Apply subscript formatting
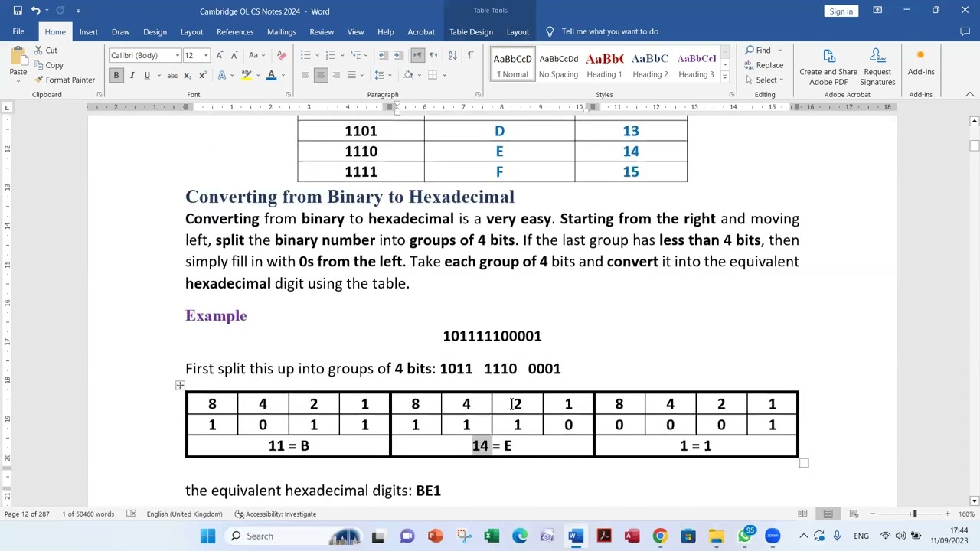The image size is (980, 551). tap(188, 75)
